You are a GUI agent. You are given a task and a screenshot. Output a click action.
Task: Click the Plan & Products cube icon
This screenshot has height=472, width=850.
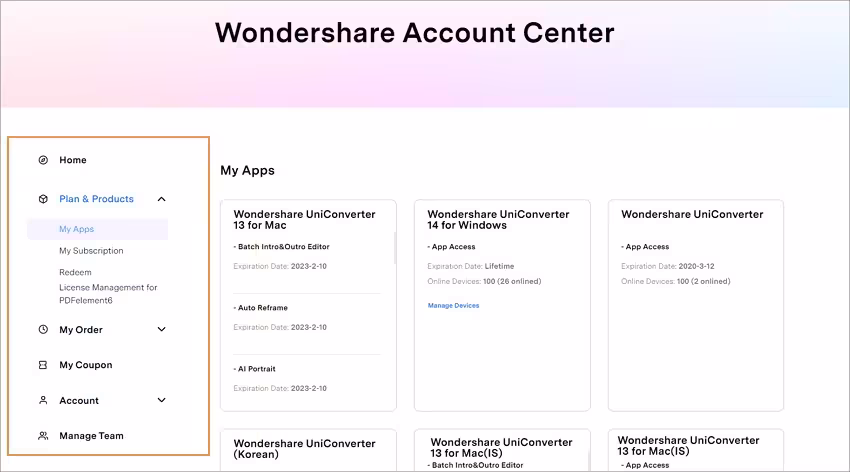click(43, 199)
